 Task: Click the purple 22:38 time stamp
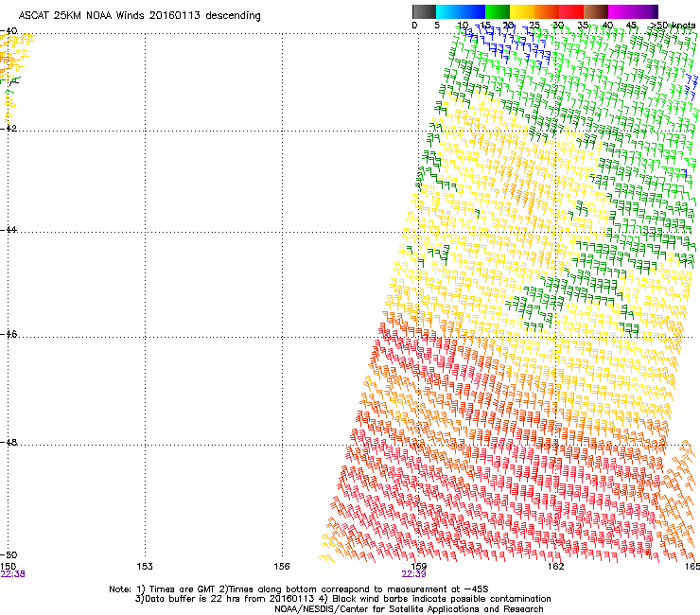(12, 574)
